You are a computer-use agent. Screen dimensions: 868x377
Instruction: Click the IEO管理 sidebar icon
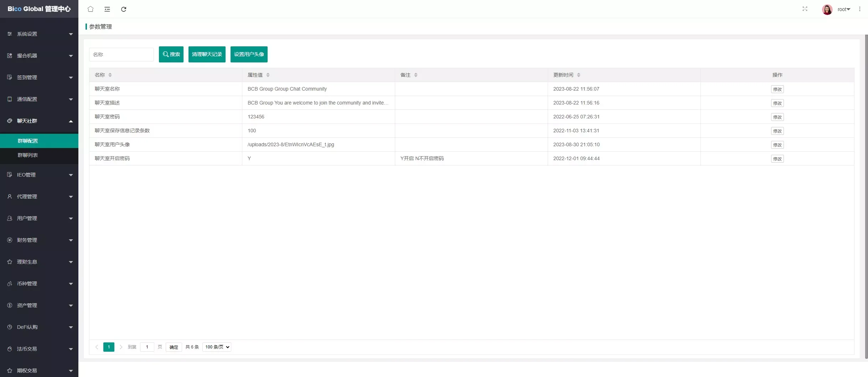coord(10,175)
